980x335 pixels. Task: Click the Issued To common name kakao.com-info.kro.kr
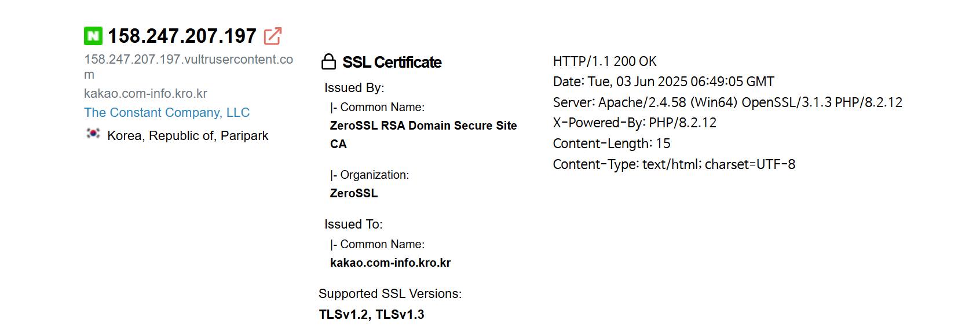pos(390,263)
